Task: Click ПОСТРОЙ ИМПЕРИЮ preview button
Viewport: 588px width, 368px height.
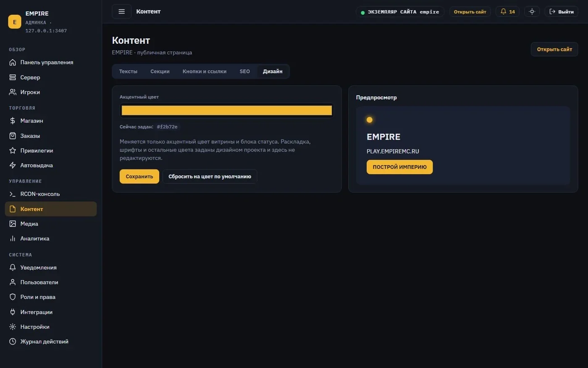Action: 399,167
